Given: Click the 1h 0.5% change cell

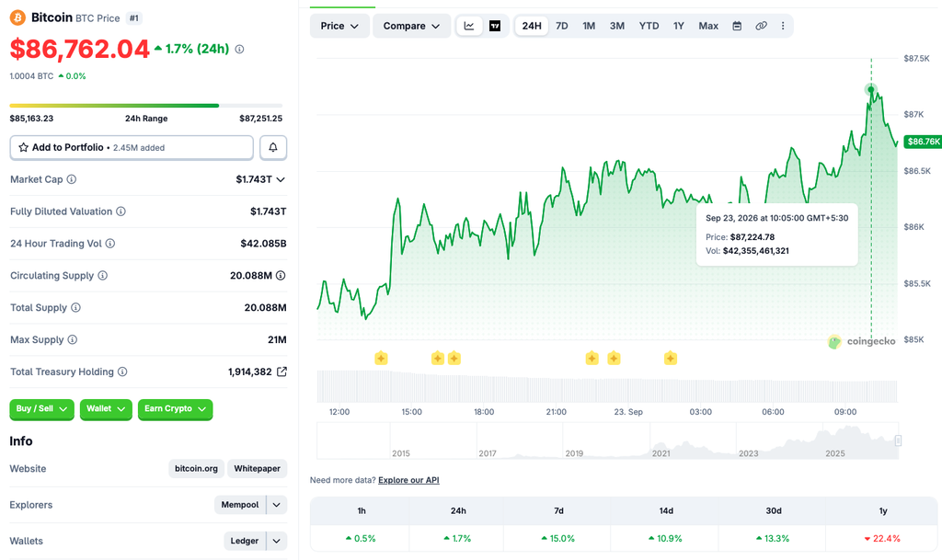Looking at the screenshot, I should (x=361, y=539).
